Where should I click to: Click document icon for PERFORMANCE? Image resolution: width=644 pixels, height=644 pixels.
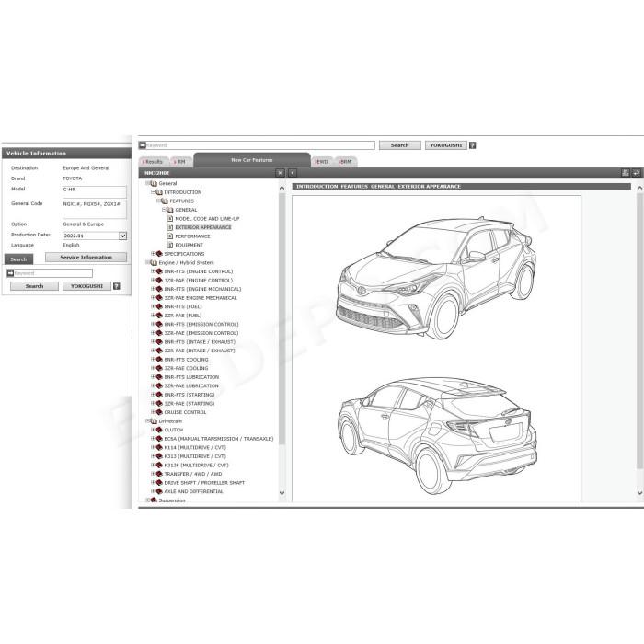coord(170,236)
